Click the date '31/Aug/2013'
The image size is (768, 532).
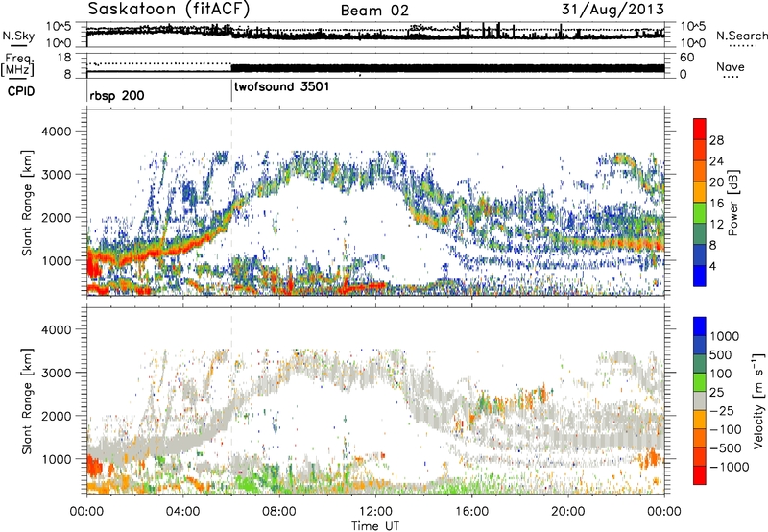[612, 10]
